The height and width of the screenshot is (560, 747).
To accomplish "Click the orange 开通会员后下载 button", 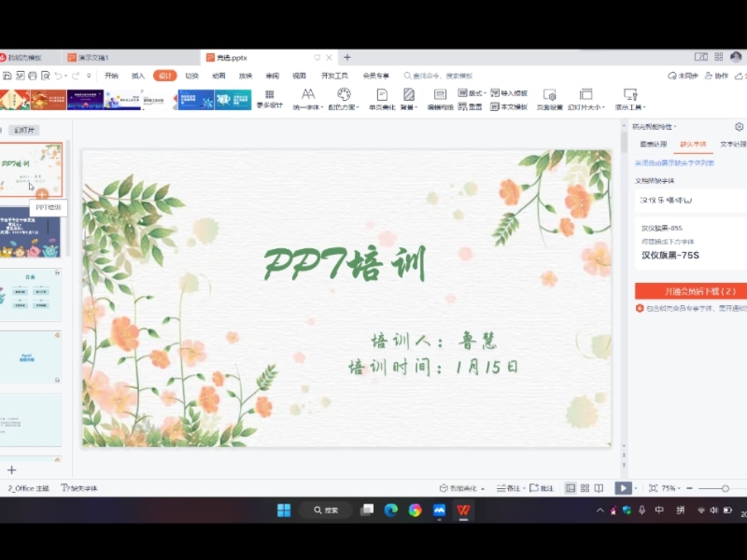I will tap(691, 291).
